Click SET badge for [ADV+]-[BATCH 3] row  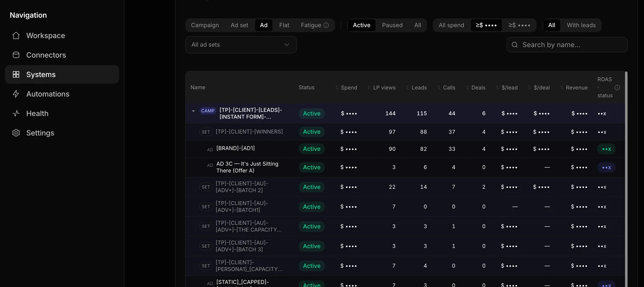click(x=206, y=246)
